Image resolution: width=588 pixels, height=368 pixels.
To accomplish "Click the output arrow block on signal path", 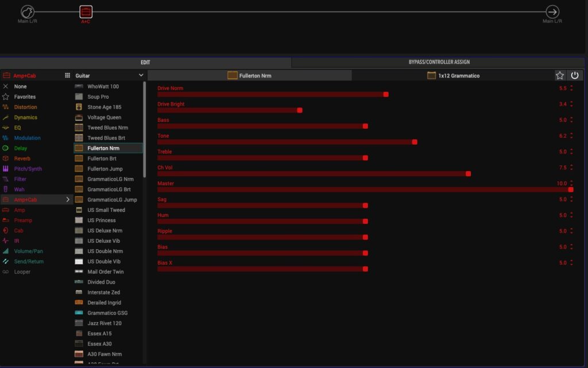I will [552, 11].
